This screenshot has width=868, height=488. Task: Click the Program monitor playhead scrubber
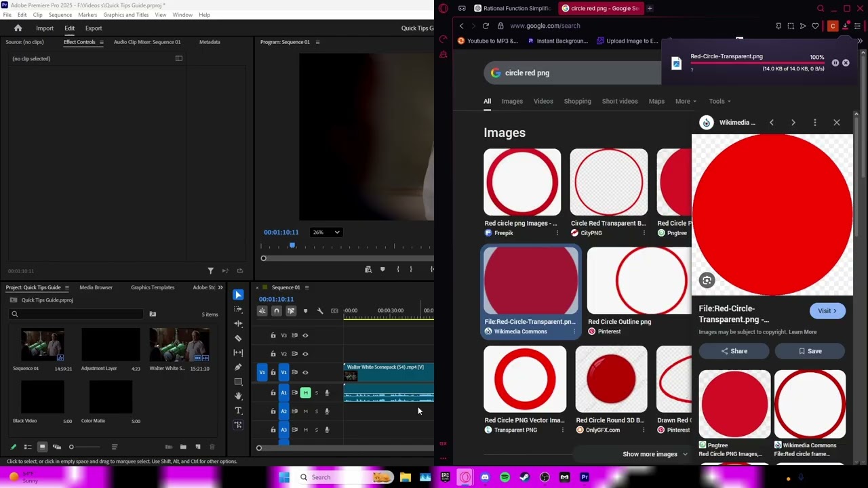292,245
